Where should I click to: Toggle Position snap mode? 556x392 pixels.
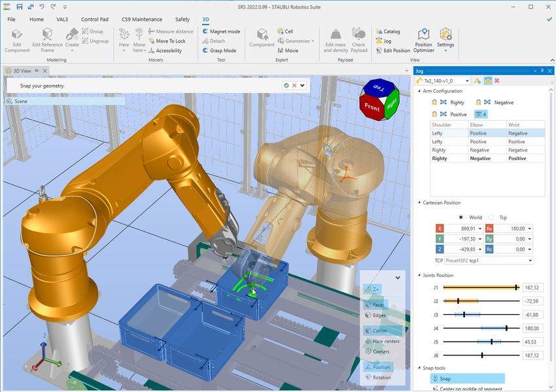pyautogui.click(x=378, y=367)
